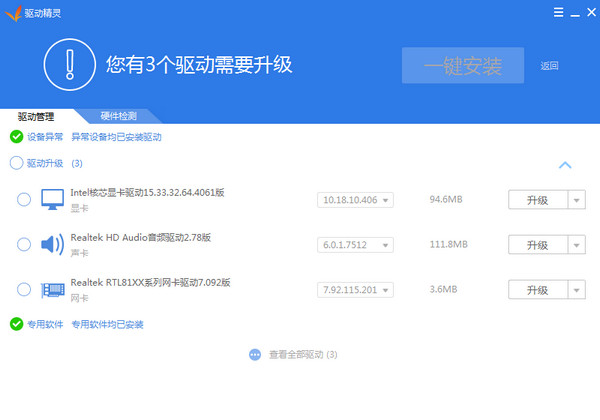Select the Intel核芯显卡 driver radio button
The height and width of the screenshot is (420, 600).
[x=24, y=200]
